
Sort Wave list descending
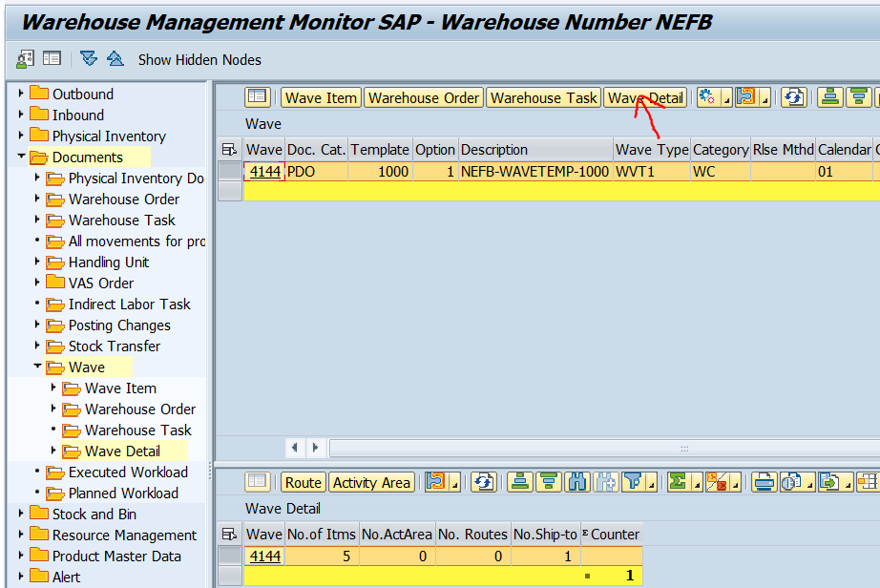[x=859, y=97]
